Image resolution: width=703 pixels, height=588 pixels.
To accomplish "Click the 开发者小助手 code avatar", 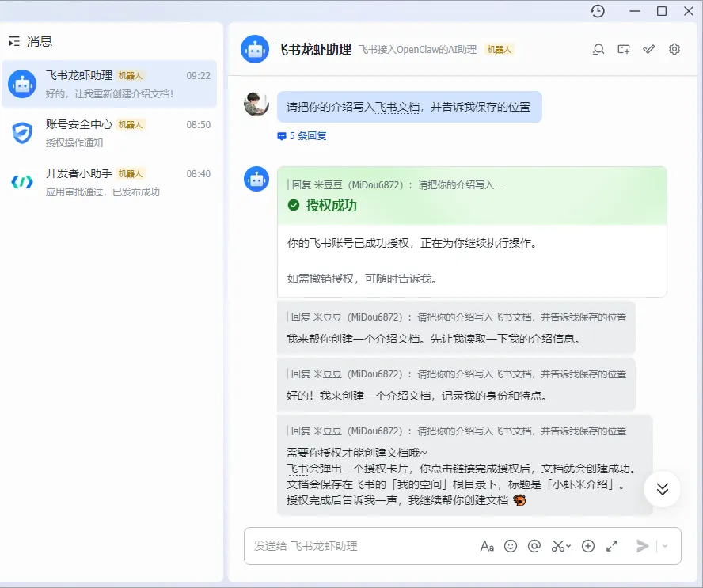I will coord(22,182).
